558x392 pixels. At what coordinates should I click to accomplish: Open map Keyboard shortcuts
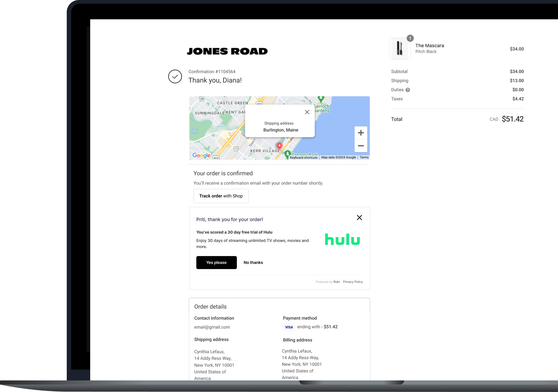click(x=303, y=158)
